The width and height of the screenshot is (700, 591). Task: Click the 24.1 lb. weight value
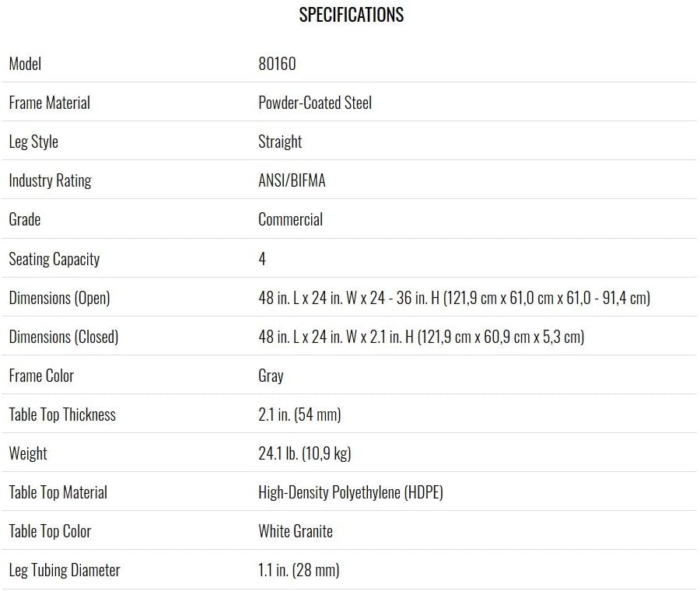coord(304,453)
